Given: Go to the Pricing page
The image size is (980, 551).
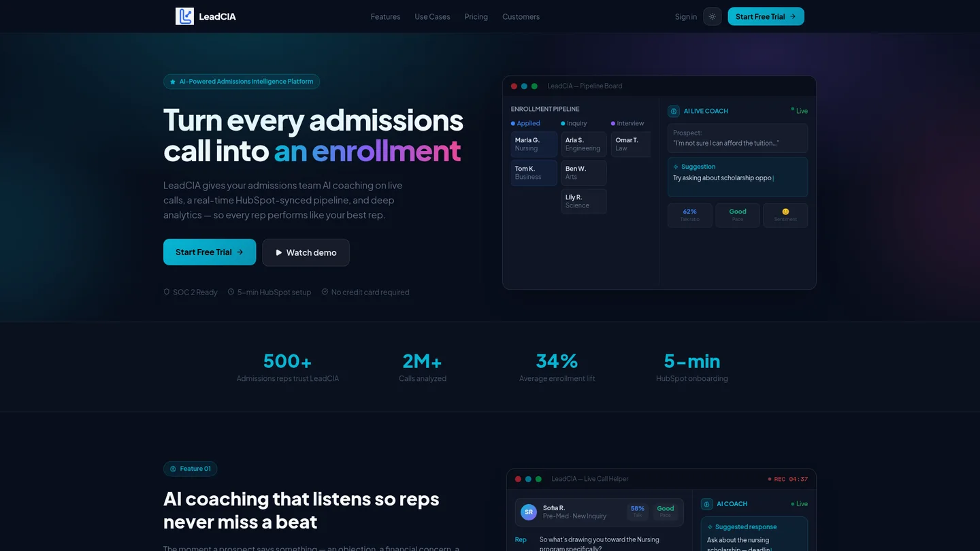Looking at the screenshot, I should point(476,16).
